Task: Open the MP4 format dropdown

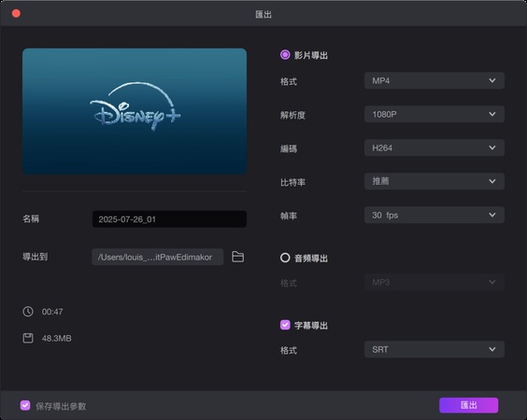Action: pyautogui.click(x=434, y=80)
